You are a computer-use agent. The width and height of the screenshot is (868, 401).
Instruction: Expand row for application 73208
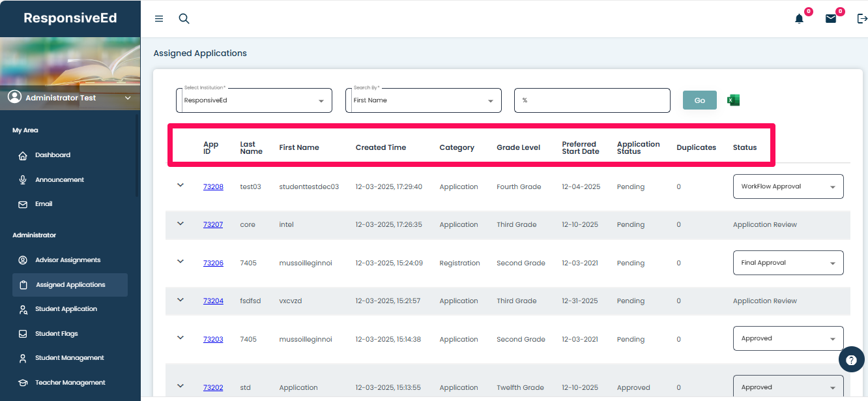point(181,185)
